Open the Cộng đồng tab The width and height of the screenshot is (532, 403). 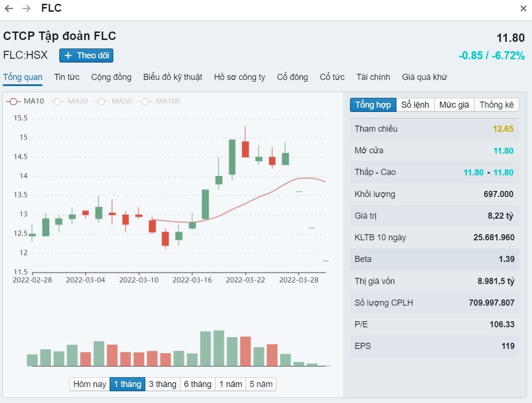[111, 77]
